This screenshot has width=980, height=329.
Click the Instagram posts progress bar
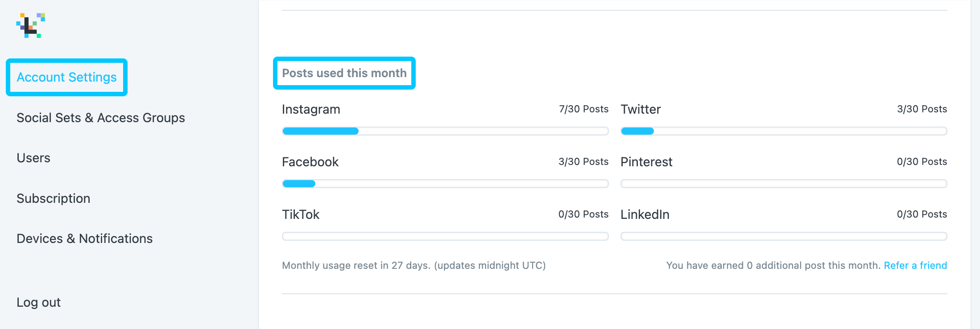445,131
